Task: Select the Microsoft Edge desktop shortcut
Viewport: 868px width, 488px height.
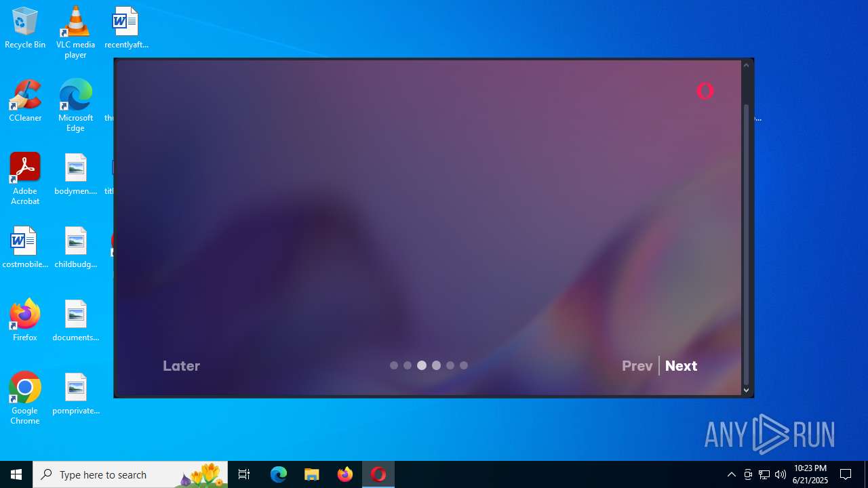Action: coord(75,106)
